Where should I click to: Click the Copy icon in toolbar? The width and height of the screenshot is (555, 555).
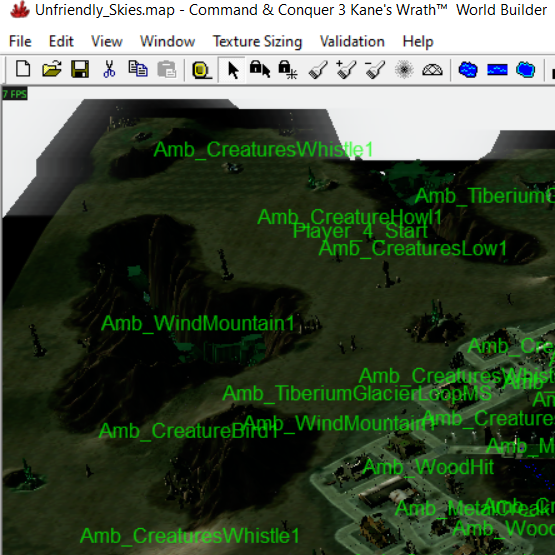[138, 69]
